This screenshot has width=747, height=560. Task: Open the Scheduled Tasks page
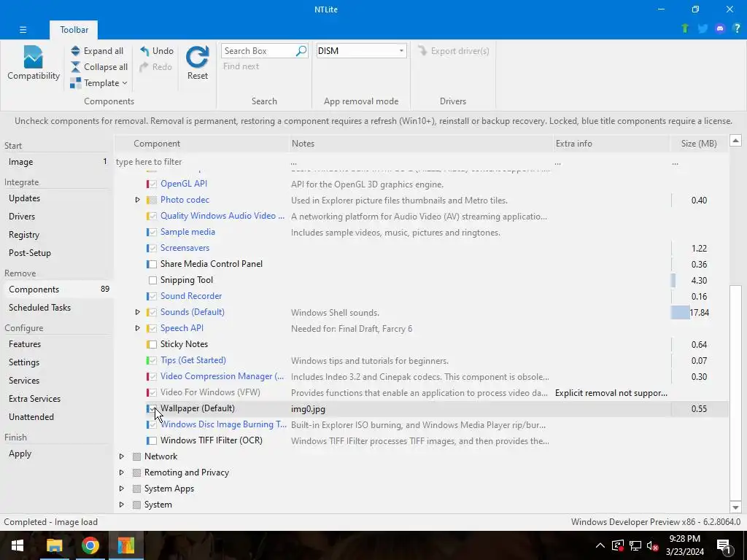tap(39, 308)
